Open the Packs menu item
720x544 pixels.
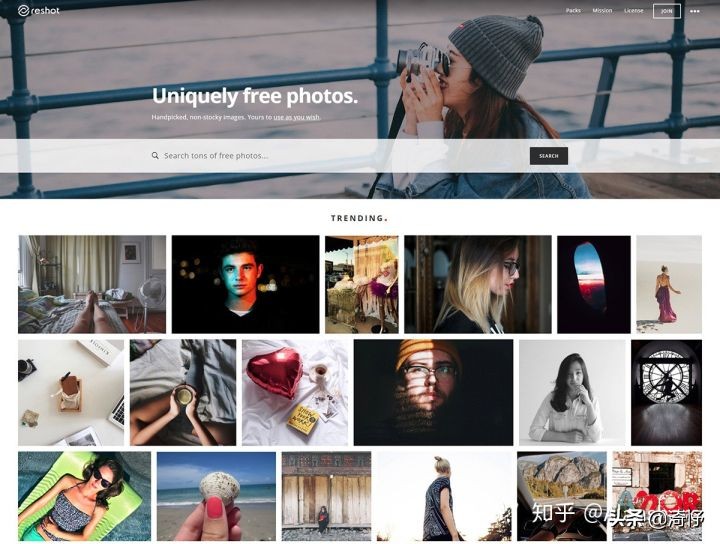click(x=573, y=11)
